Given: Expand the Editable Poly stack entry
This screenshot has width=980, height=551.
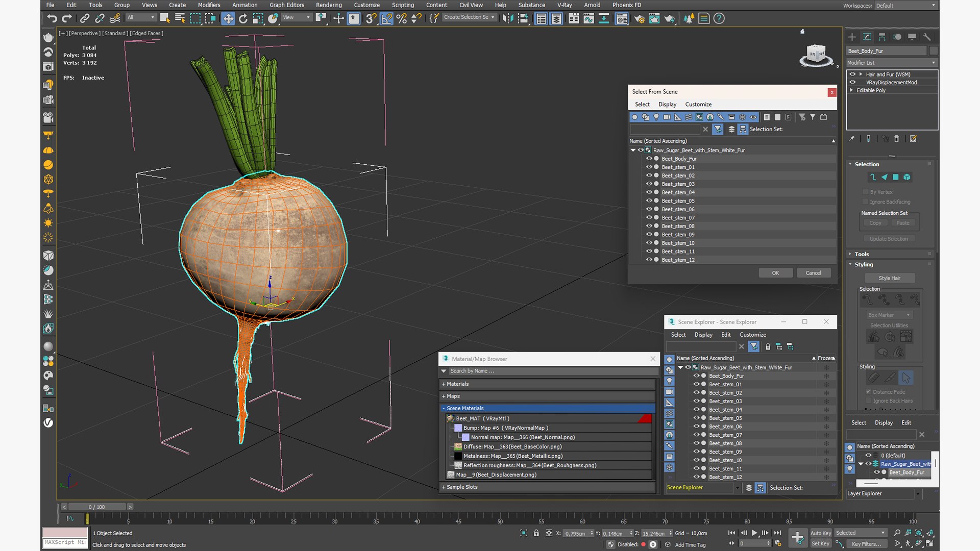Looking at the screenshot, I should point(851,90).
